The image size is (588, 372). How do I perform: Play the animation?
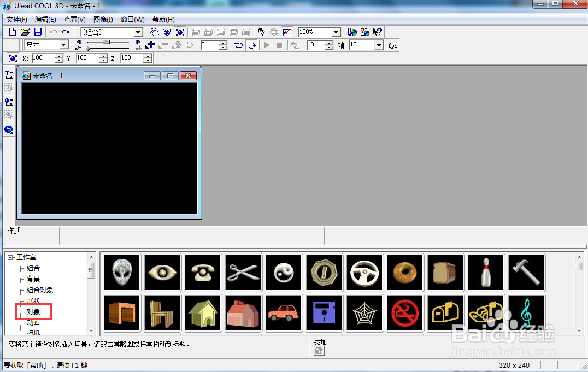click(x=267, y=45)
